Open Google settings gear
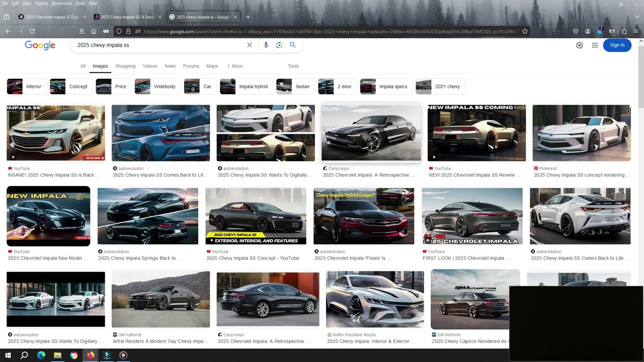This screenshot has width=644, height=362. pos(580,45)
